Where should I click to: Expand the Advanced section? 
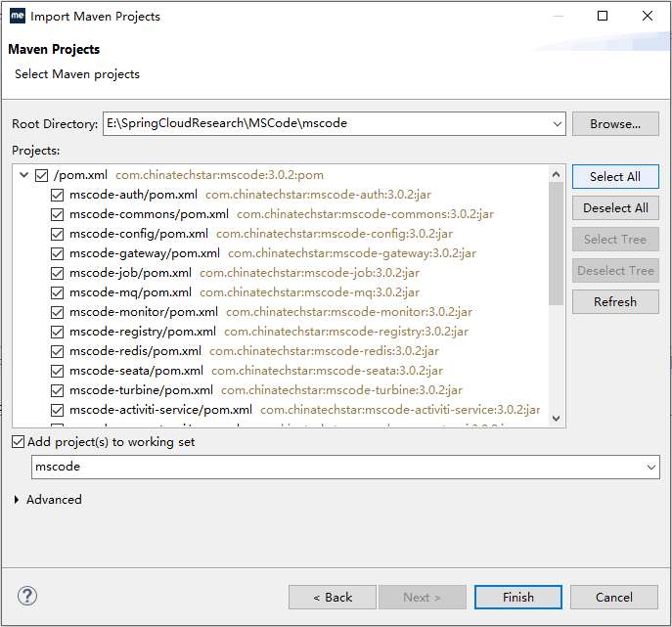(18, 500)
